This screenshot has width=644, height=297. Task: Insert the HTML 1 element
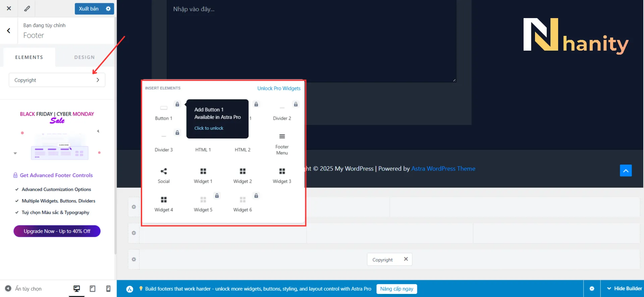tap(203, 150)
